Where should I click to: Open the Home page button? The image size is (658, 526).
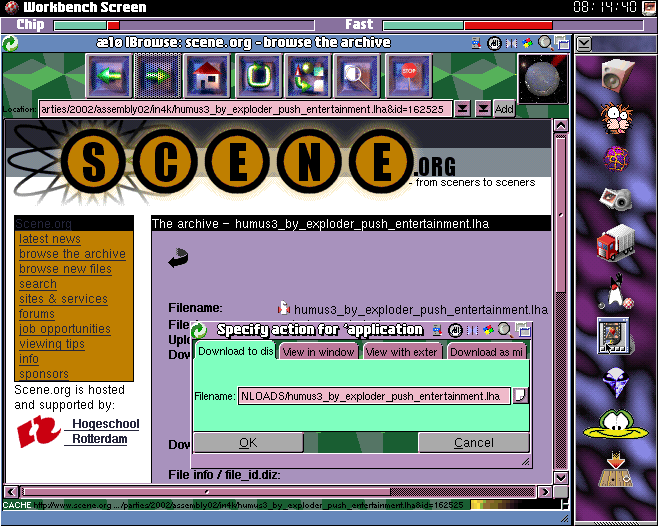[x=207, y=76]
